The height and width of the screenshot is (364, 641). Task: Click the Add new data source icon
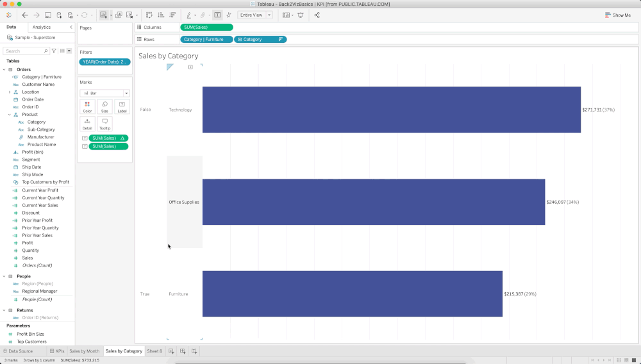pyautogui.click(x=59, y=15)
